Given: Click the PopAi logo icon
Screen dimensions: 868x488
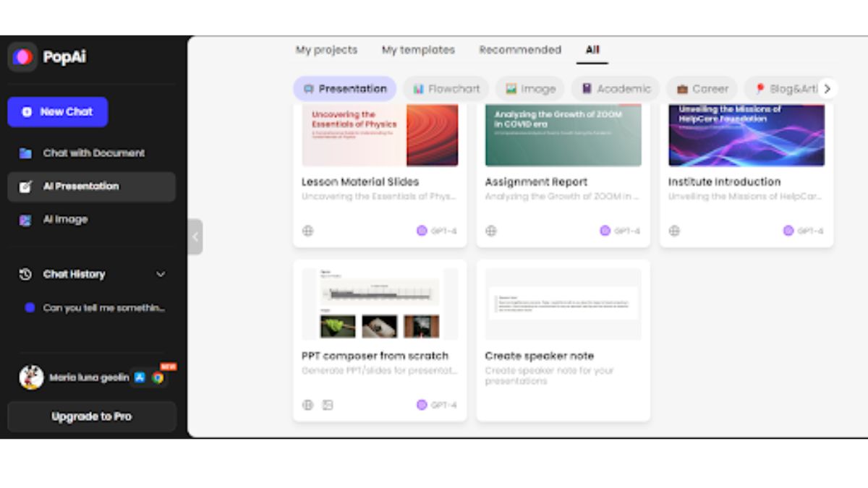Looking at the screenshot, I should (22, 57).
